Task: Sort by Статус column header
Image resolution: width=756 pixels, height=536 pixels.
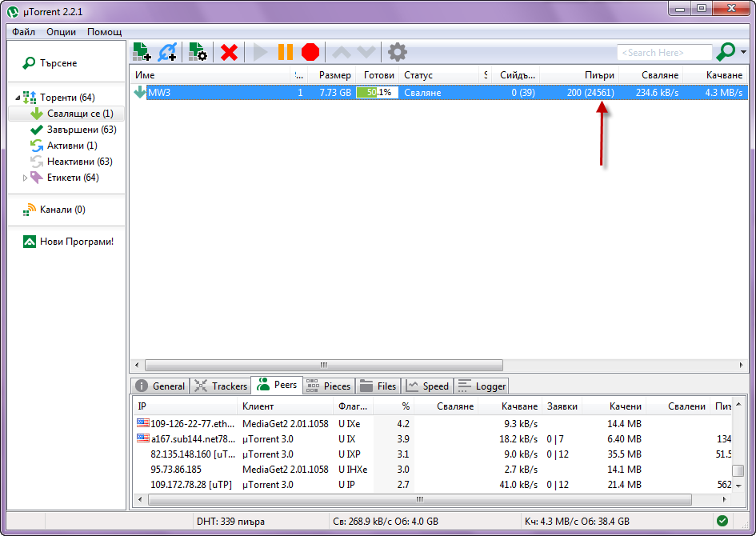Action: [440, 75]
